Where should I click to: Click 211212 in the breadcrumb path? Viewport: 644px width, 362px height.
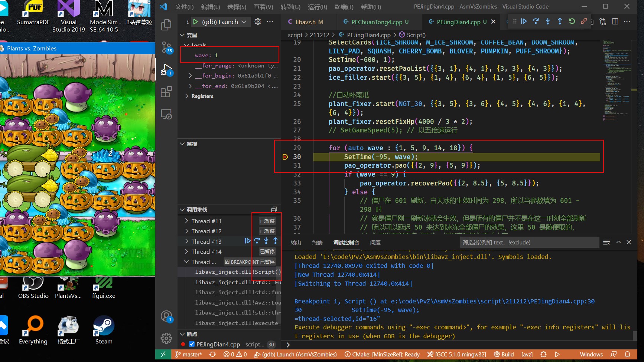(319, 35)
